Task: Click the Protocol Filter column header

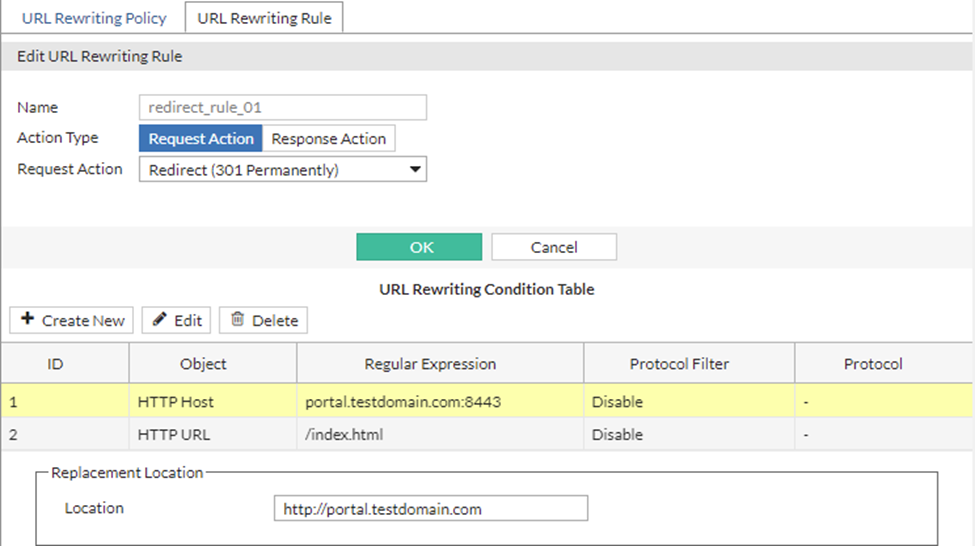Action: pos(679,364)
